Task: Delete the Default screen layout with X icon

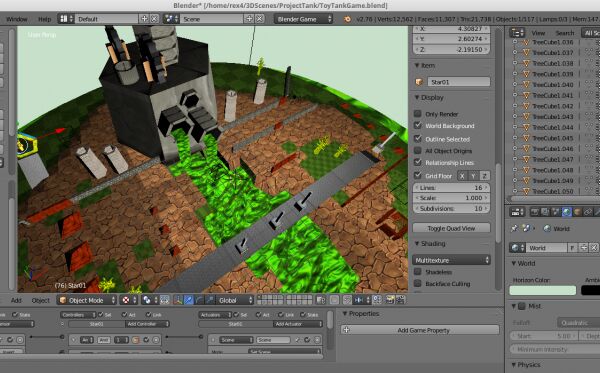Action: (x=154, y=18)
